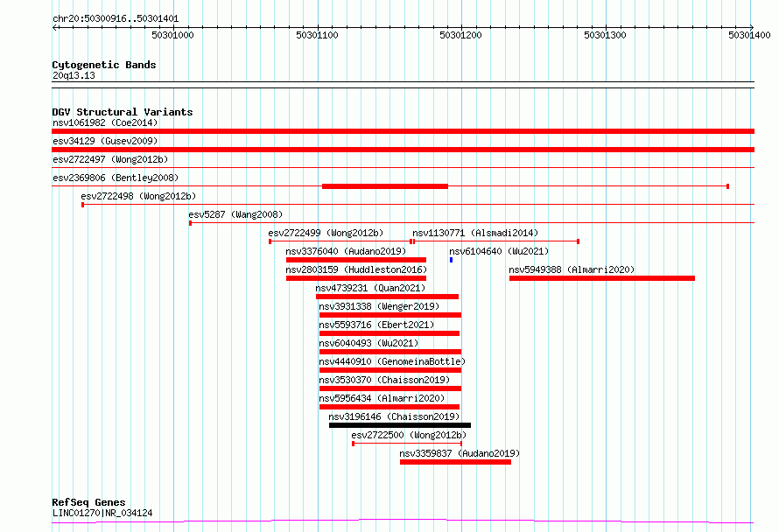This screenshot has height=532, width=779.
Task: Click the nsv3196146 (Chaisson2019) label
Action: pyautogui.click(x=394, y=416)
